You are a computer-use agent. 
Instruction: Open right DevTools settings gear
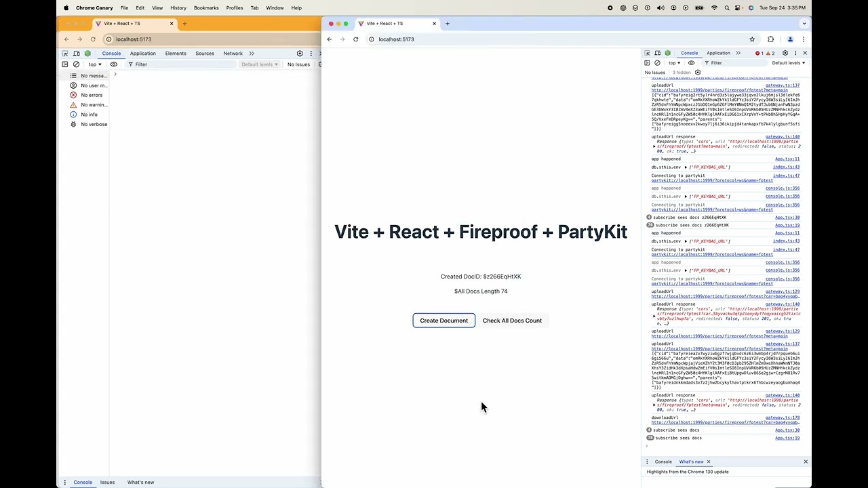[785, 53]
